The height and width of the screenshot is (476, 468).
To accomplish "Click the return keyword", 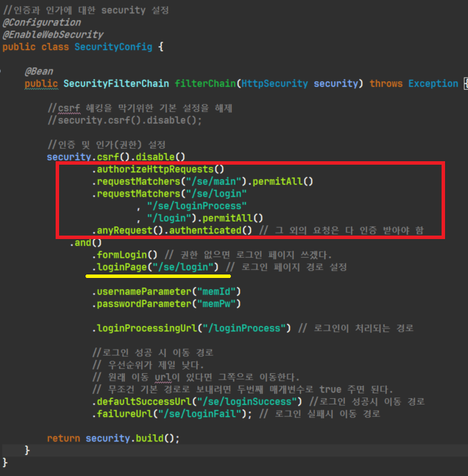I will [63, 438].
